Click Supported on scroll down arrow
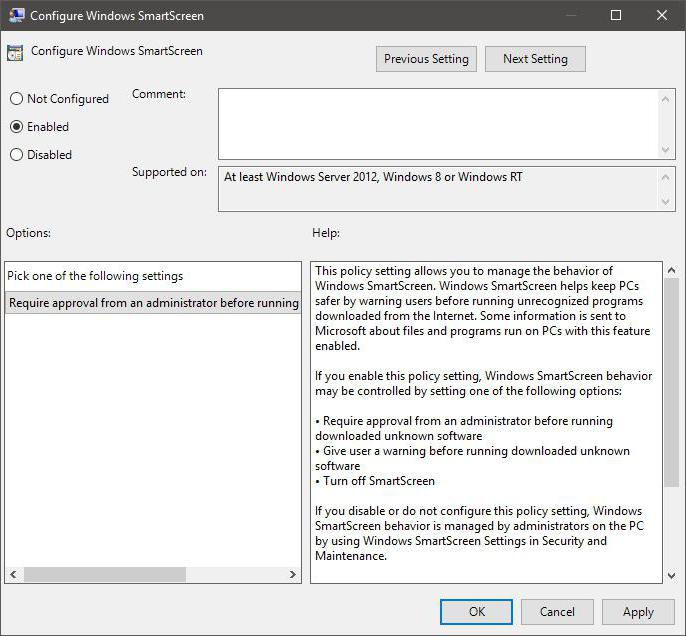Image resolution: width=686 pixels, height=636 pixels. pyautogui.click(x=665, y=202)
